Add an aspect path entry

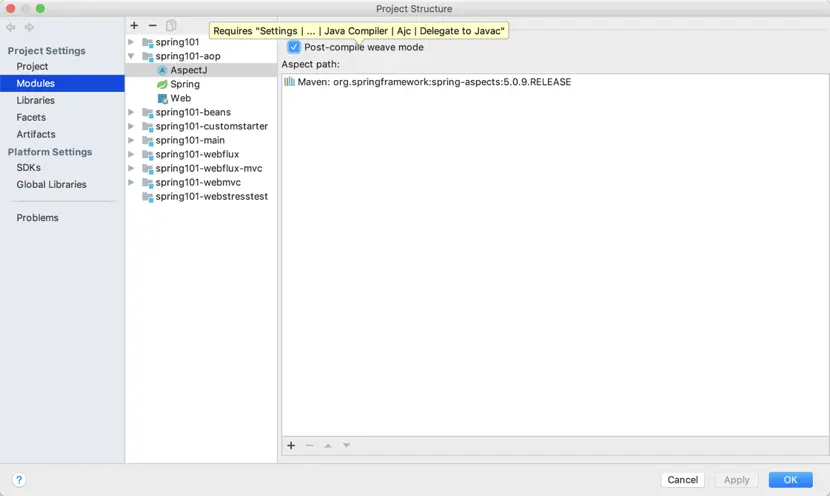pyautogui.click(x=291, y=446)
